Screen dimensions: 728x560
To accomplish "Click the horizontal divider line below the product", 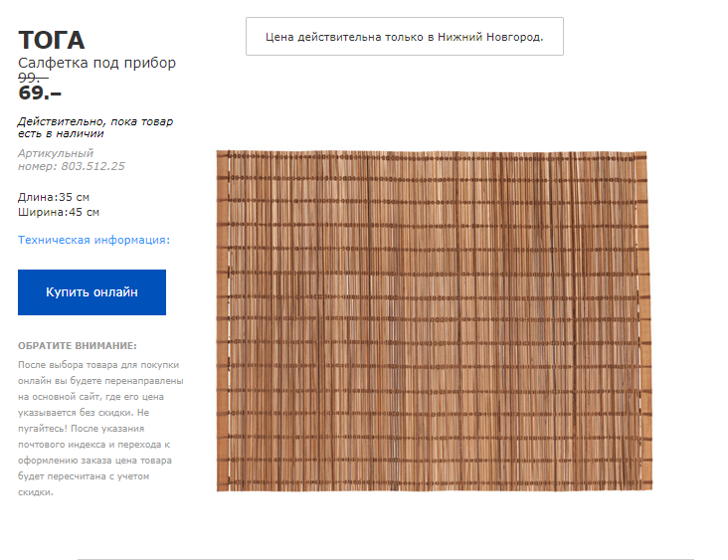I will 386,559.
